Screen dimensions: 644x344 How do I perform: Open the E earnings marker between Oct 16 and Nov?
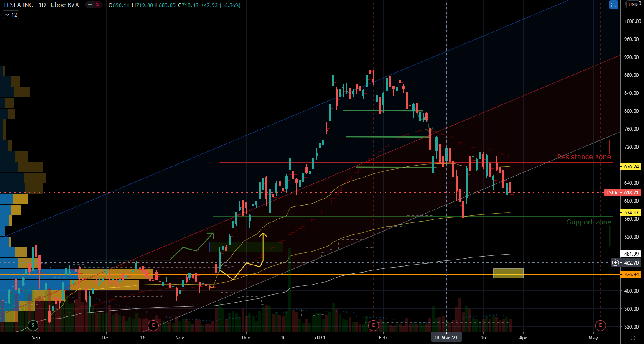pyautogui.click(x=153, y=325)
